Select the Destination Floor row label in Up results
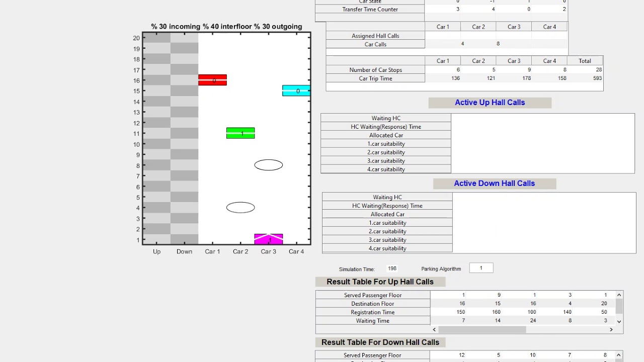Screen dimensions: 644x362 [373, 304]
